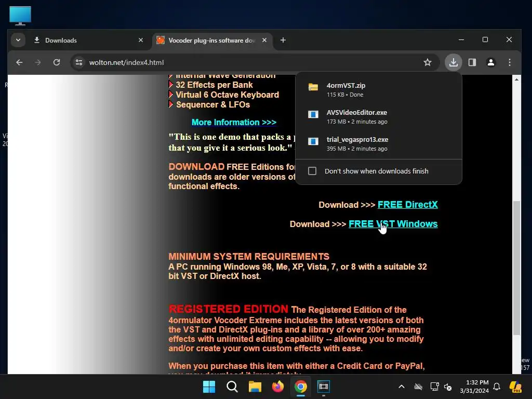Click the muted volume tray icon
Screen dimensions: 532x399
[x=448, y=387]
